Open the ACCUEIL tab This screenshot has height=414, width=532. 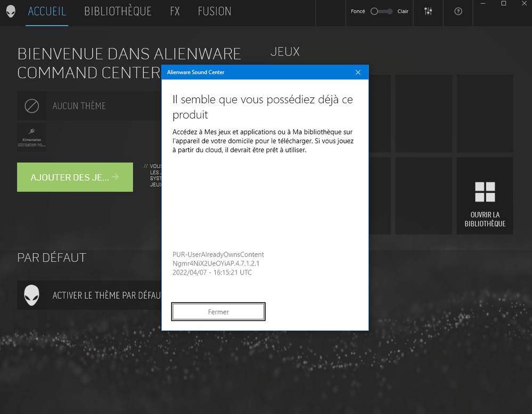coord(47,12)
